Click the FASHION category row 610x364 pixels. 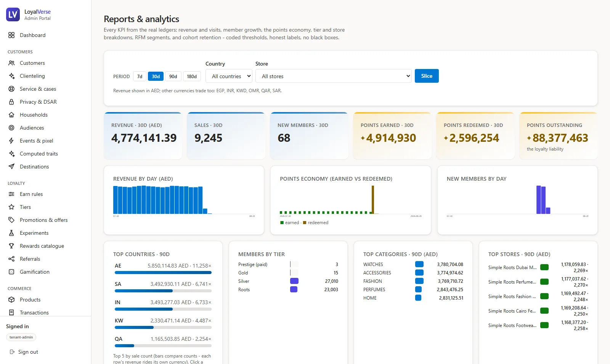pyautogui.click(x=413, y=281)
